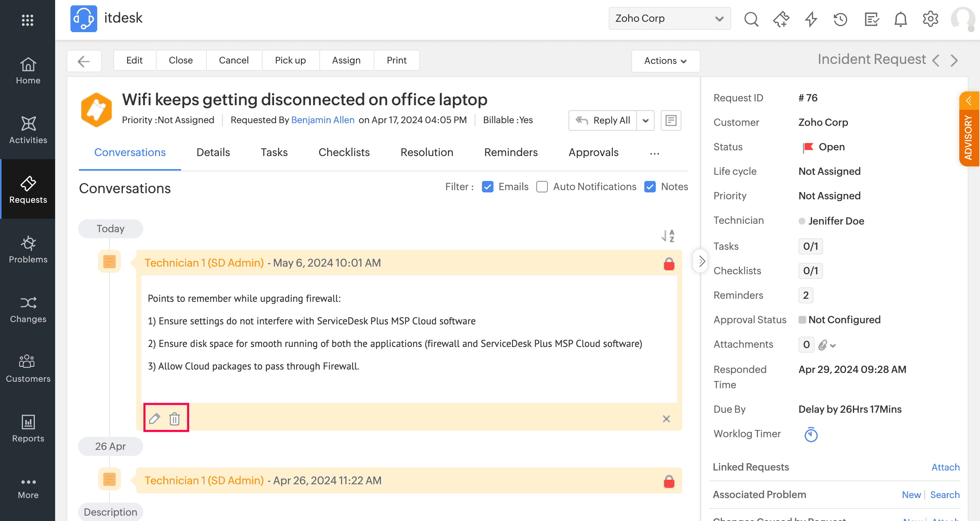Open requester Benjamin Allen link
Image resolution: width=980 pixels, height=521 pixels.
[323, 120]
